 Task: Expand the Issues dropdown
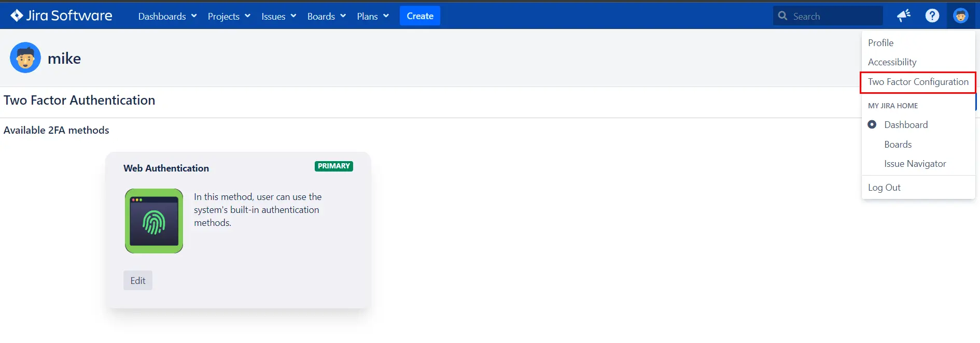pyautogui.click(x=278, y=16)
